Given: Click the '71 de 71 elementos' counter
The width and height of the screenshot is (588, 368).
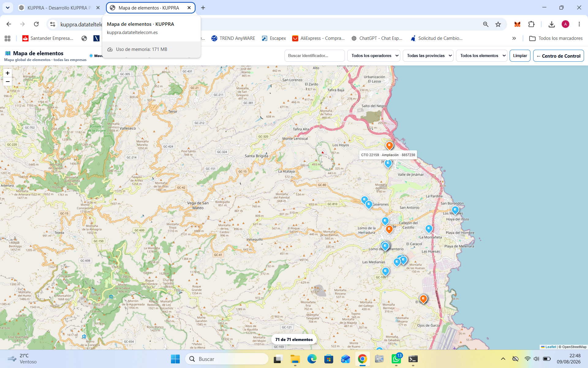Looking at the screenshot, I should tap(294, 339).
